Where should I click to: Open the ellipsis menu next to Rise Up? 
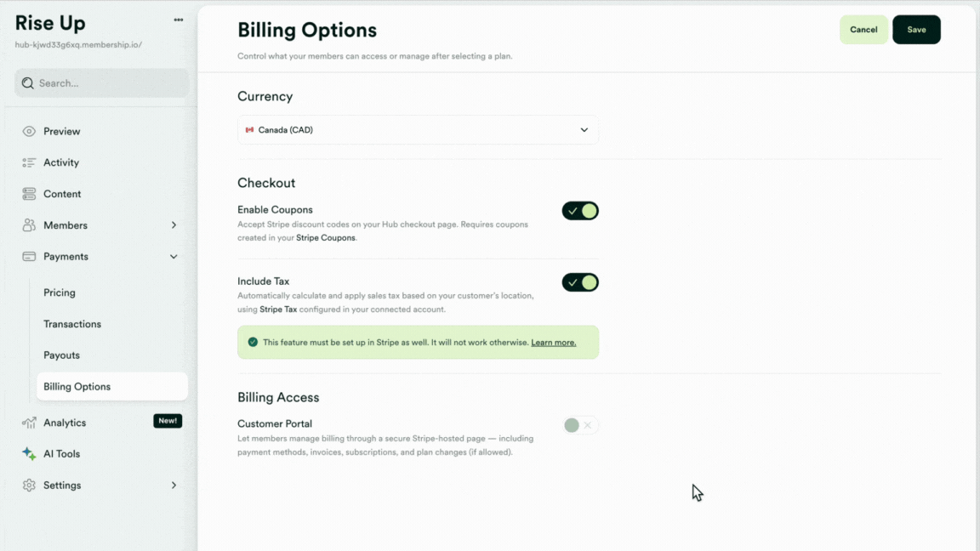click(179, 19)
